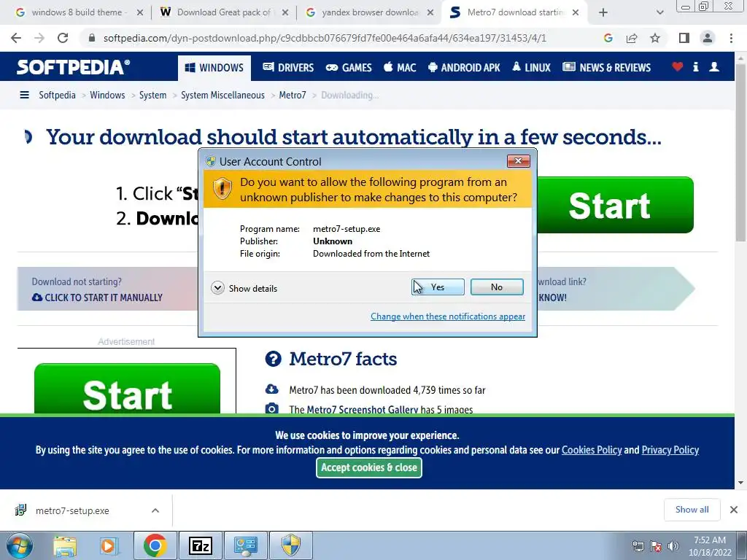Click 'CLICK TO START IT MANUALLY' link
The image size is (747, 560).
pyautogui.click(x=98, y=297)
